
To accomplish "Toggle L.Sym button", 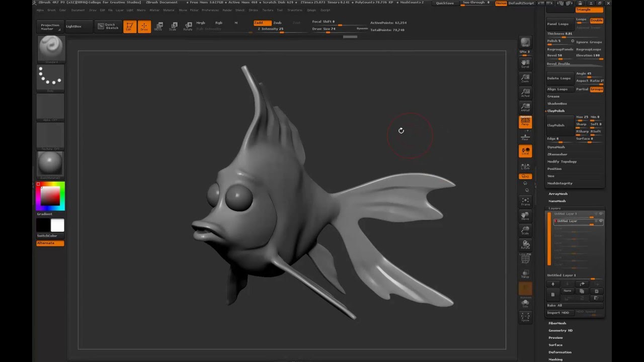I will click(525, 166).
